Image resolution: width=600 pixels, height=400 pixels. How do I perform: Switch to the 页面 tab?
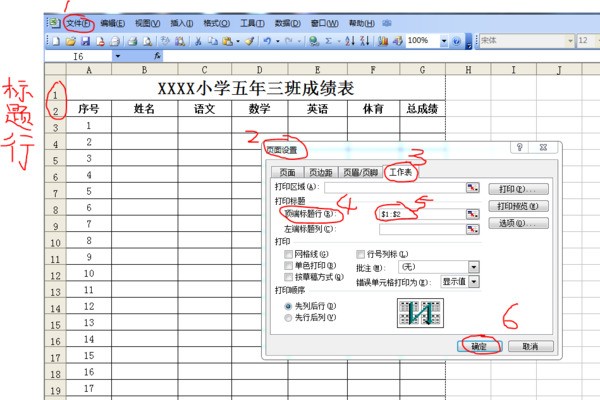click(x=287, y=173)
